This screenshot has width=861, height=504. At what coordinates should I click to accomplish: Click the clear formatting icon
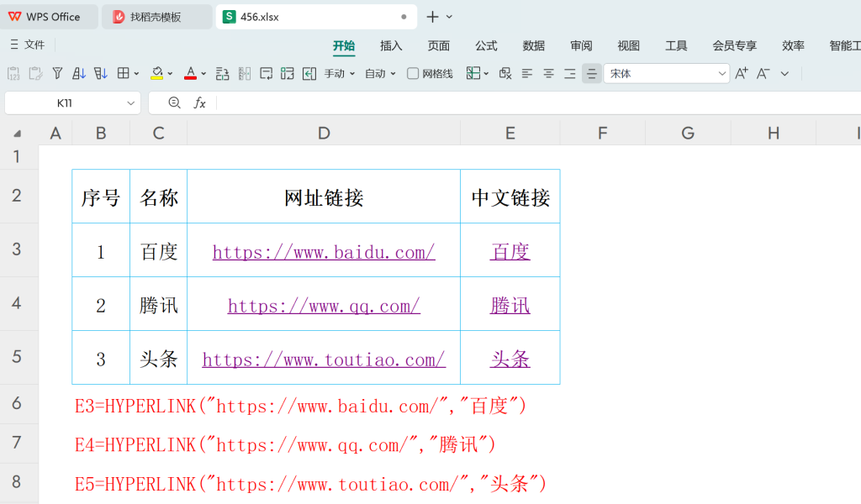(x=505, y=73)
